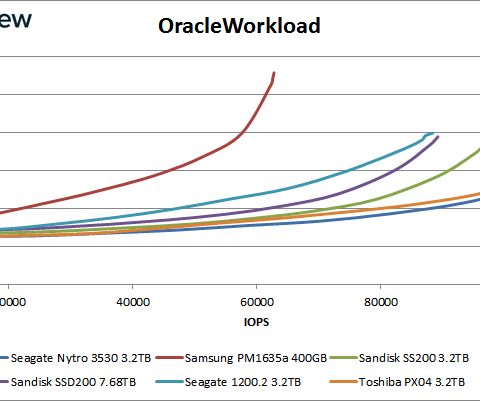Select the IOPS axis label
Viewport: 480px width, 401px height.
coord(256,322)
